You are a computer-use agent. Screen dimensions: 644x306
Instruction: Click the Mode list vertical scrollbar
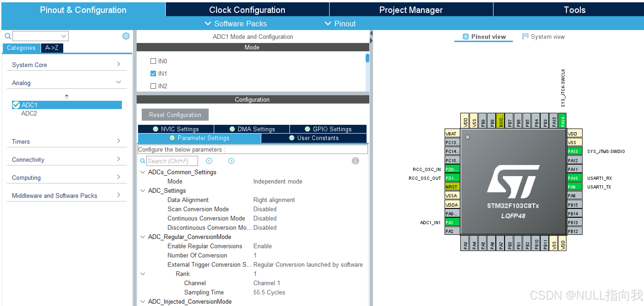pyautogui.click(x=367, y=58)
